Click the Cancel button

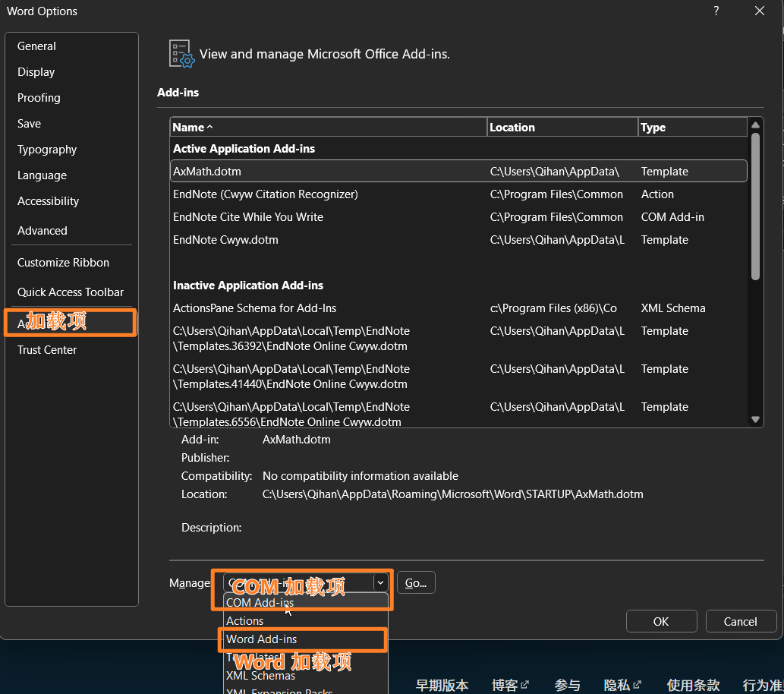tap(741, 621)
